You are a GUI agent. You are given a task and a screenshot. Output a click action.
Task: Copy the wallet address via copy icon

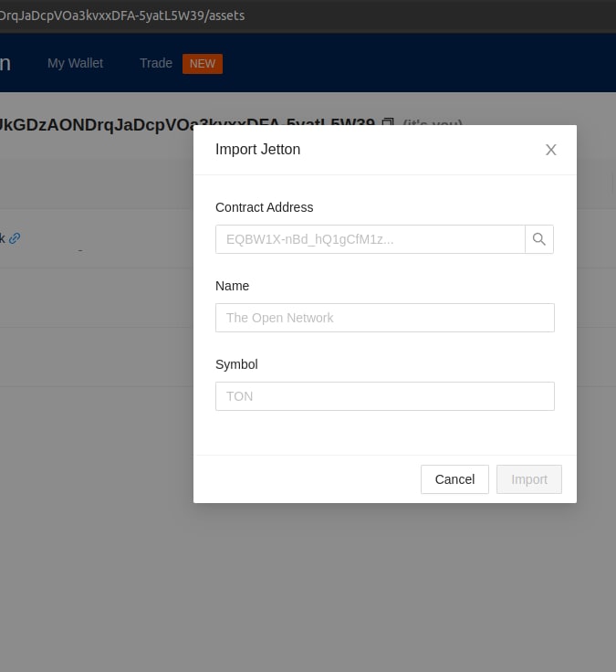(388, 122)
